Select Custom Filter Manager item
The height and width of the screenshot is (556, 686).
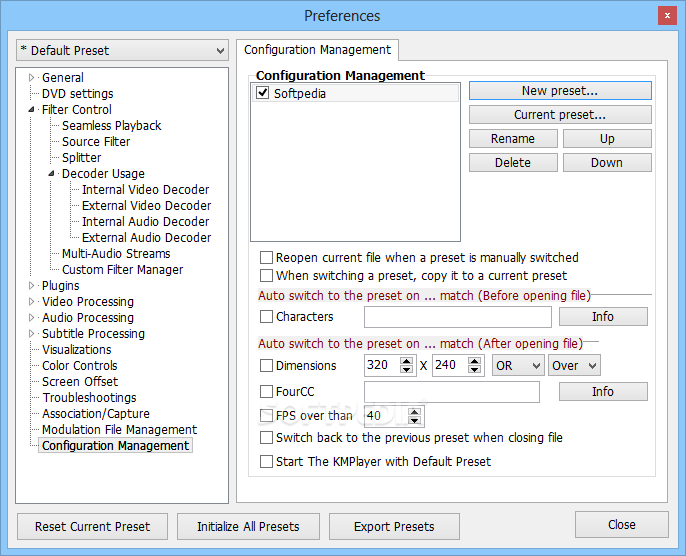[x=122, y=269]
